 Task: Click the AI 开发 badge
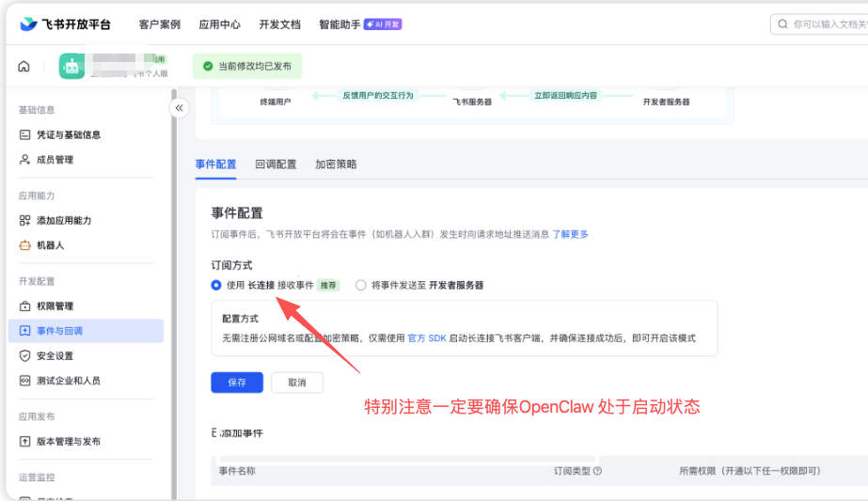pyautogui.click(x=383, y=24)
